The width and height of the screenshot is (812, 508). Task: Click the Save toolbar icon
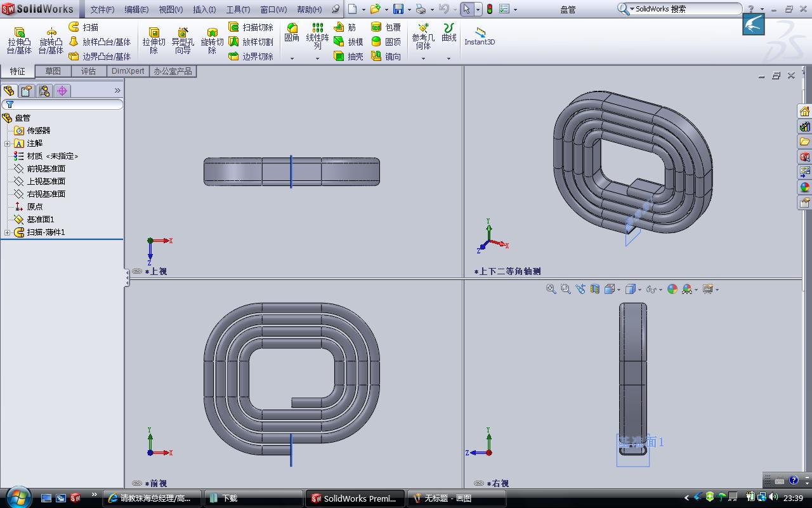coord(398,9)
